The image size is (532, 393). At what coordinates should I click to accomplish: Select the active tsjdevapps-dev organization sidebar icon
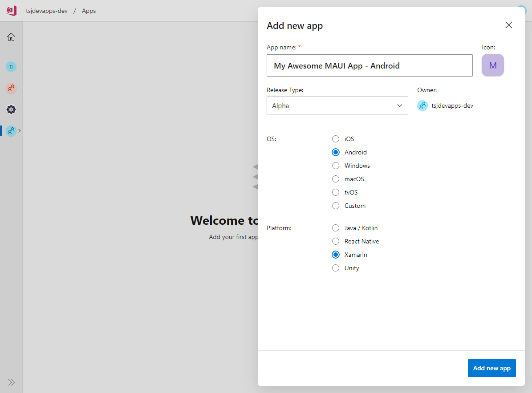11,131
